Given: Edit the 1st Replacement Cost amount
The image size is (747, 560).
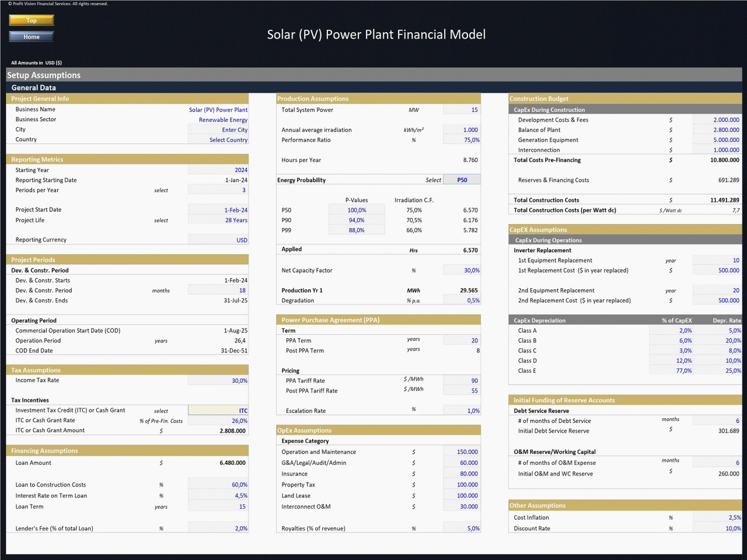Looking at the screenshot, I should [x=717, y=270].
